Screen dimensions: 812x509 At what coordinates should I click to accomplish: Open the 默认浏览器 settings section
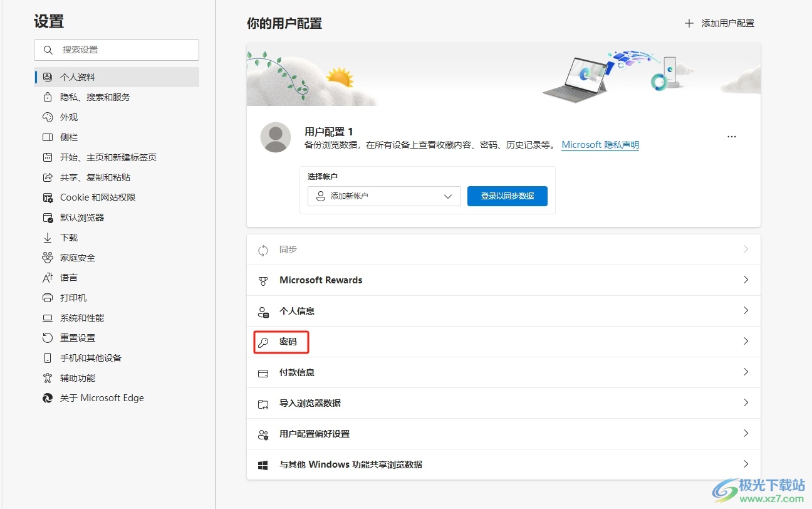coord(117,218)
